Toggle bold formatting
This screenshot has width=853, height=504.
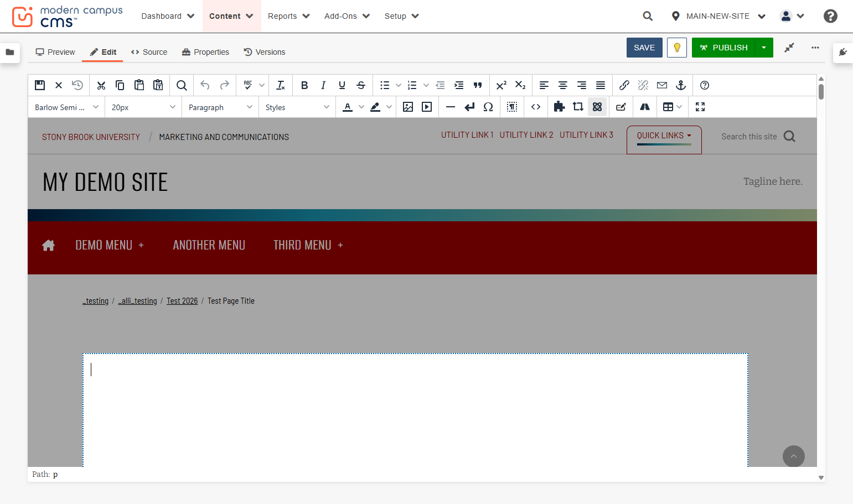304,85
